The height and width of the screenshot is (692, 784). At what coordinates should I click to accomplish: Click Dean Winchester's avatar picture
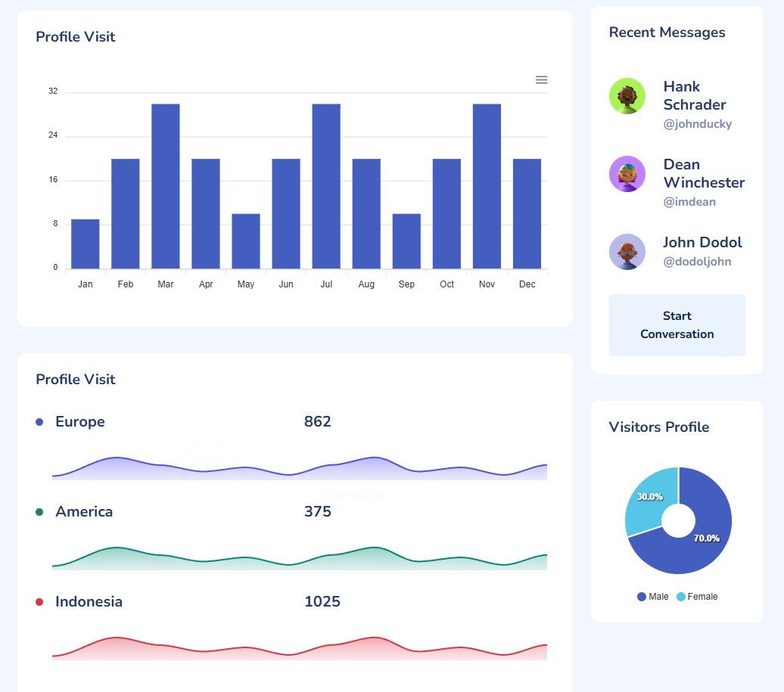coord(627,174)
